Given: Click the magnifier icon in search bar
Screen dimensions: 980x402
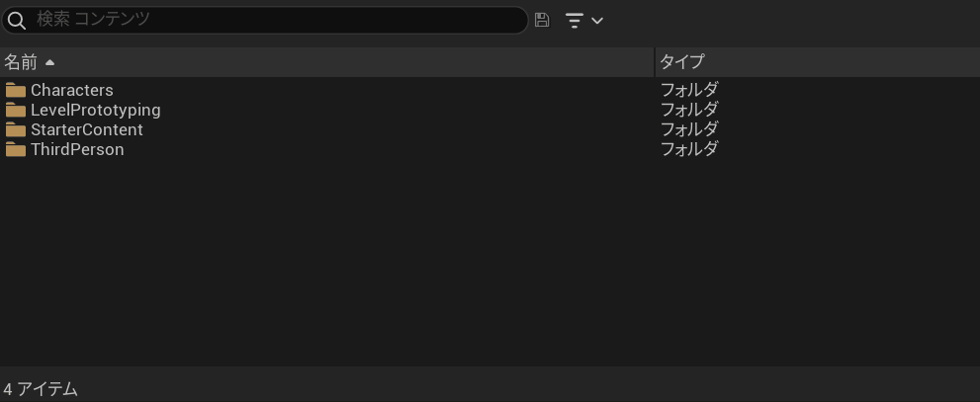Looking at the screenshot, I should (17, 21).
